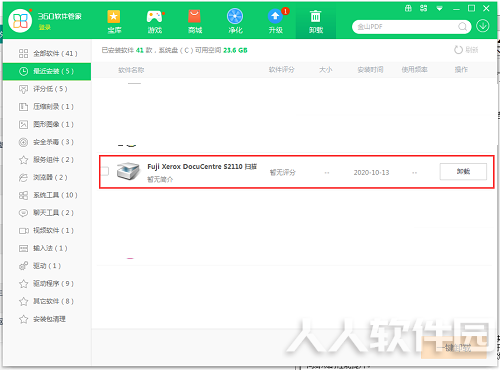This screenshot has height=370, width=500.
Task: Click the 登录 login link under the title
Action: (45, 27)
